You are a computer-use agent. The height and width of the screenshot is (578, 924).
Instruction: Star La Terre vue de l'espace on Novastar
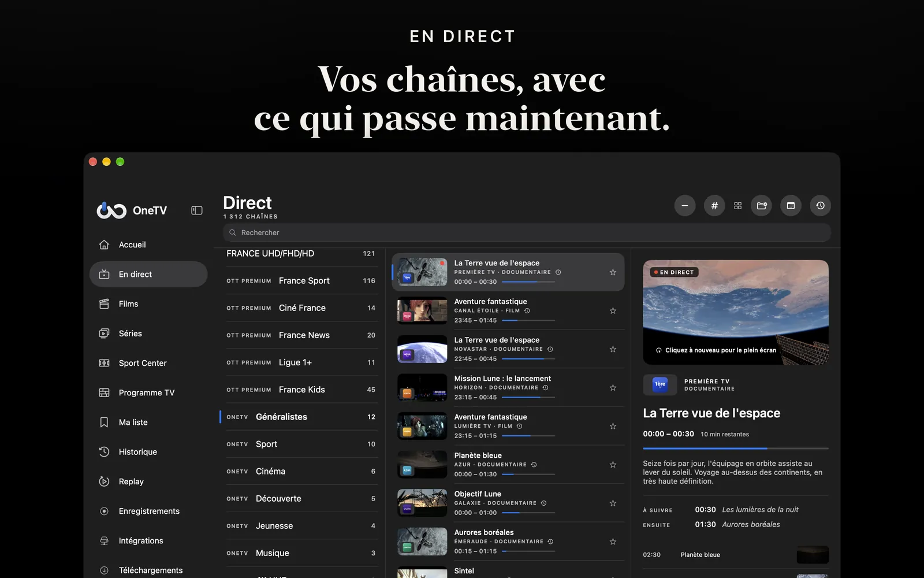(613, 349)
